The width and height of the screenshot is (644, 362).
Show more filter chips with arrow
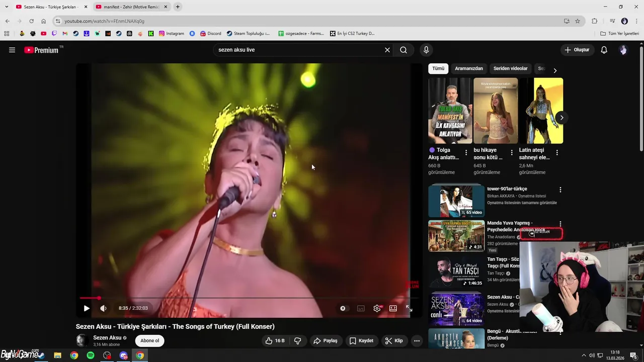(555, 70)
